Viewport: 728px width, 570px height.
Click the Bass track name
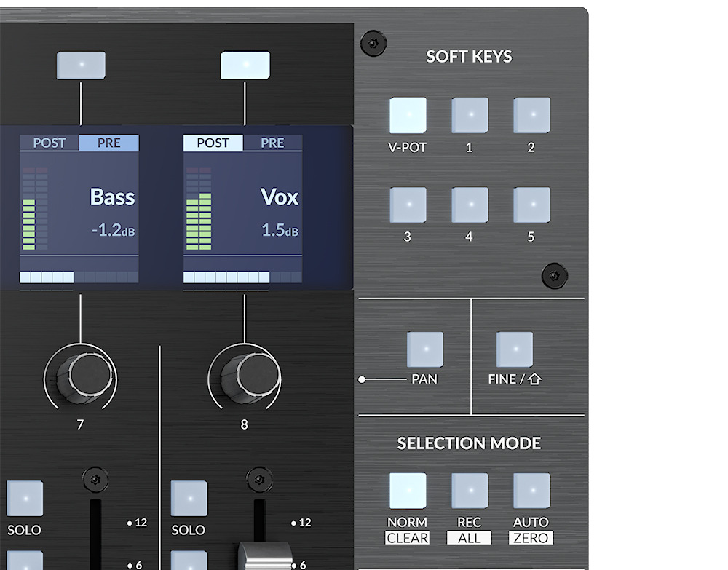pyautogui.click(x=112, y=197)
